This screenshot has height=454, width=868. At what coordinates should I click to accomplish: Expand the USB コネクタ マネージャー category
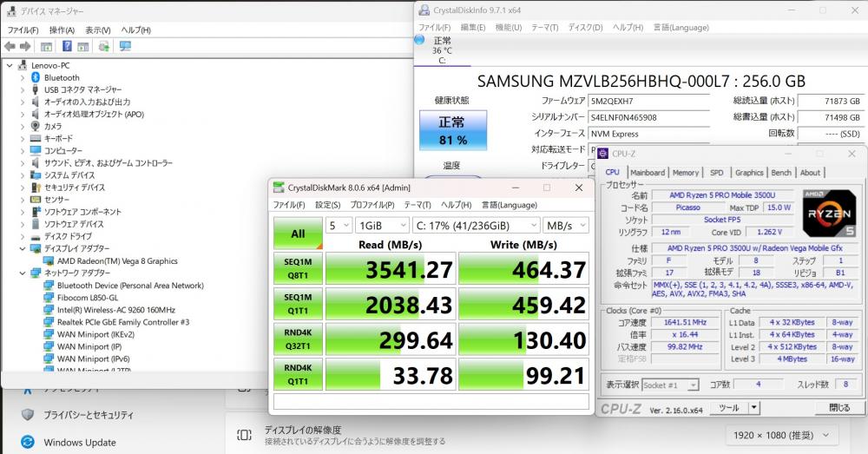[23, 89]
